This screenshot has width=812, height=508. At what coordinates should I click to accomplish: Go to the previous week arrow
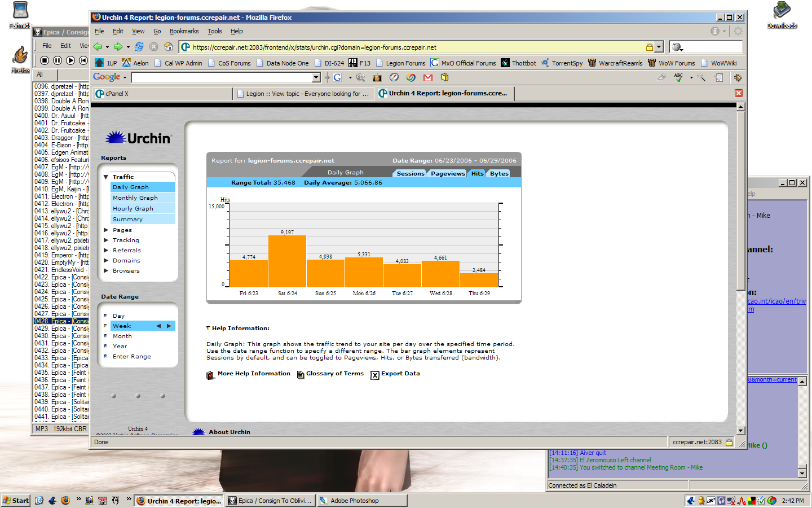(158, 326)
